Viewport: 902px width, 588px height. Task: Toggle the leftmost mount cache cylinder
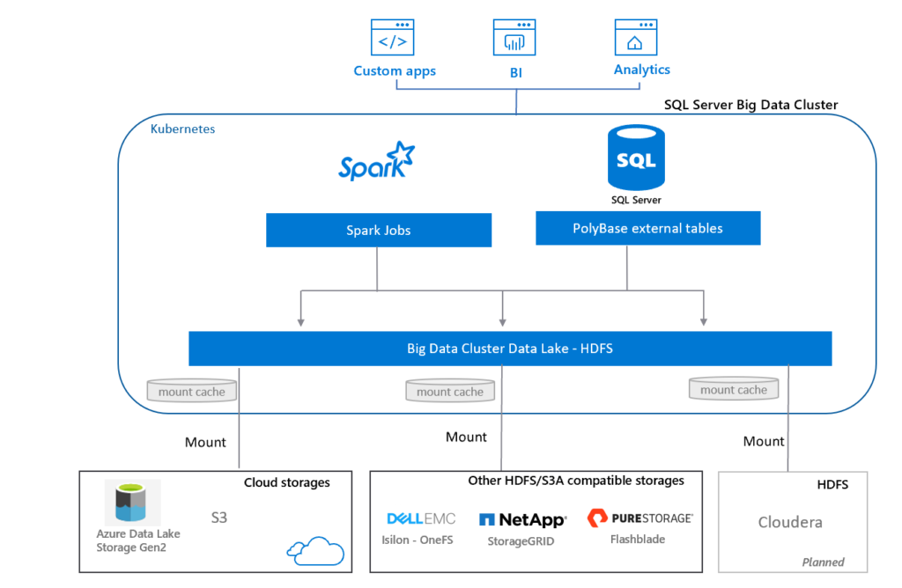(x=191, y=390)
